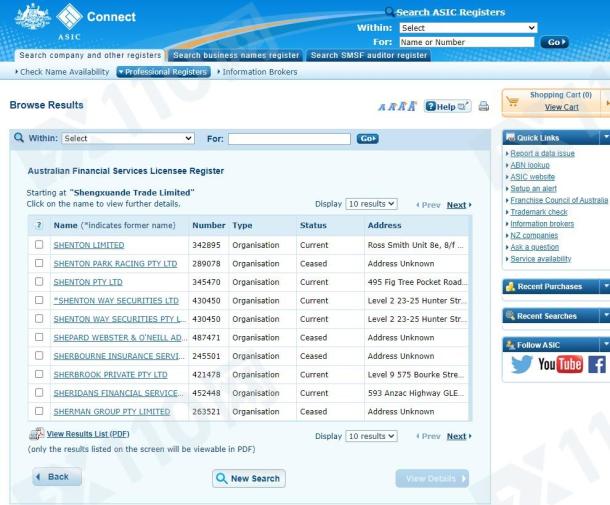Image resolution: width=610 pixels, height=505 pixels.
Task: Select the largest font size A icon
Action: point(412,106)
